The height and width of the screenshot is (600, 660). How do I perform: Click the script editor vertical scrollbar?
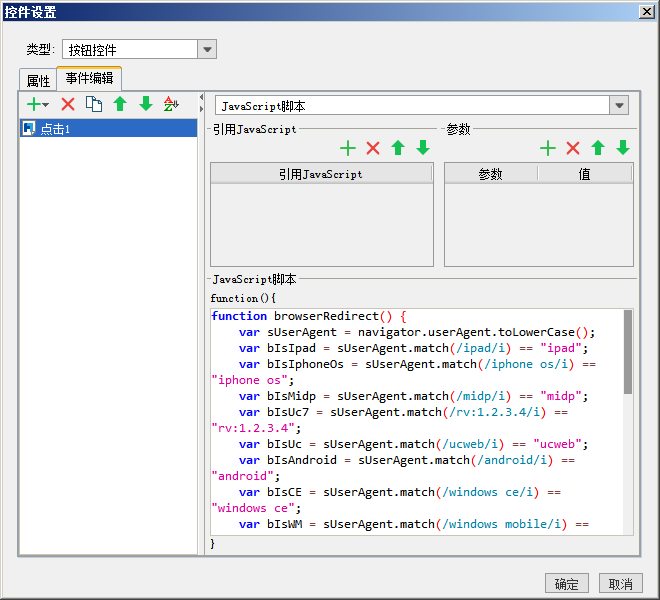(x=628, y=350)
